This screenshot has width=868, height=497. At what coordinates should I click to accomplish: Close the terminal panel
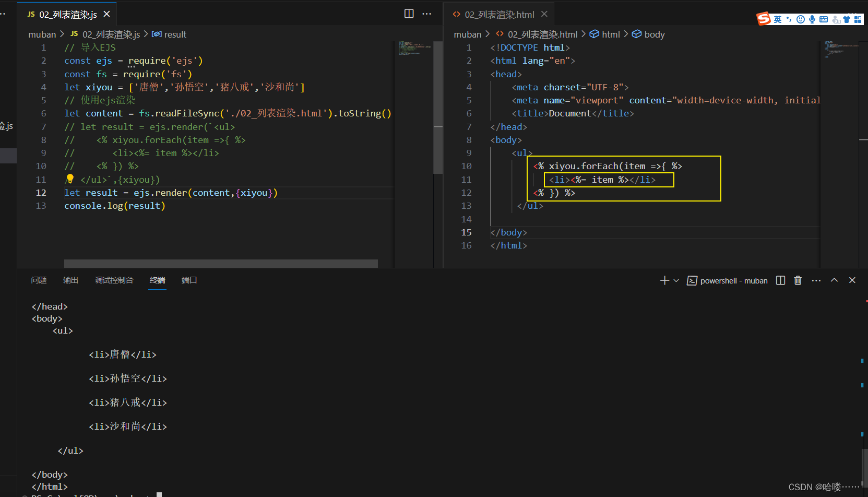852,280
